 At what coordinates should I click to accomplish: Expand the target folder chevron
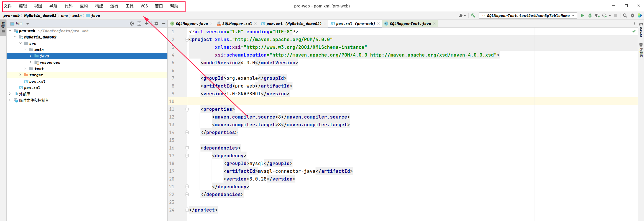pos(20,75)
